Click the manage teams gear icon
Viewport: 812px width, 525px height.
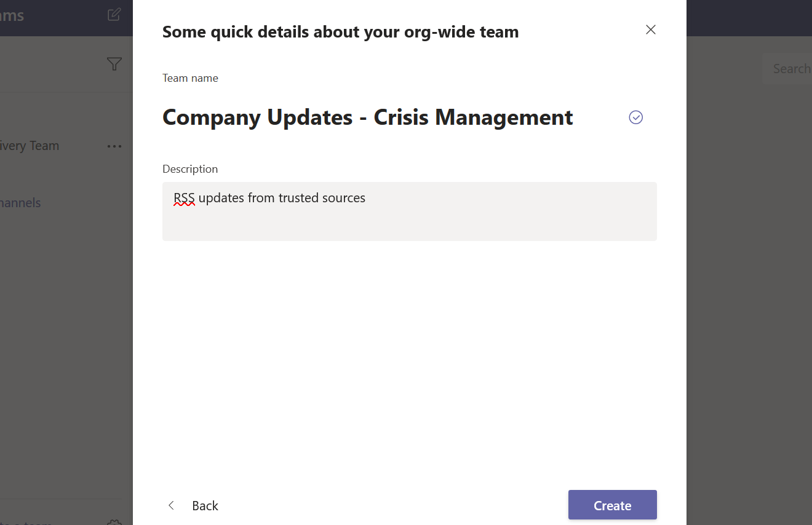tap(114, 523)
